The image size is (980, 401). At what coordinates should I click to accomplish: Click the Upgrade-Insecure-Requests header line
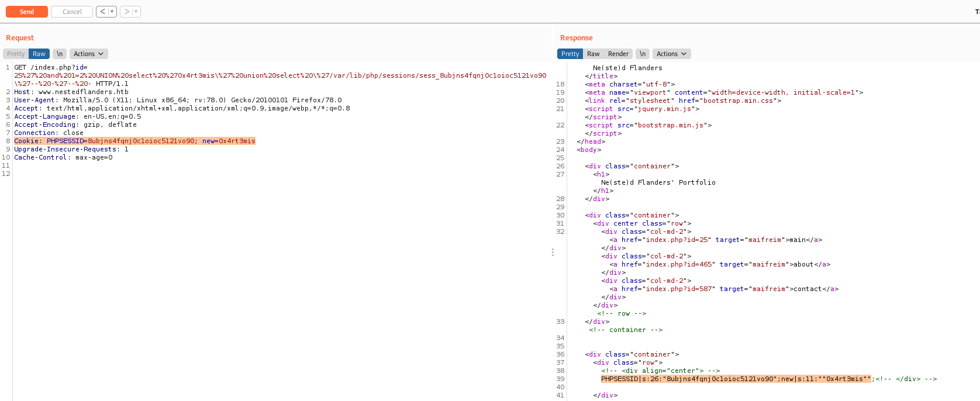71,149
